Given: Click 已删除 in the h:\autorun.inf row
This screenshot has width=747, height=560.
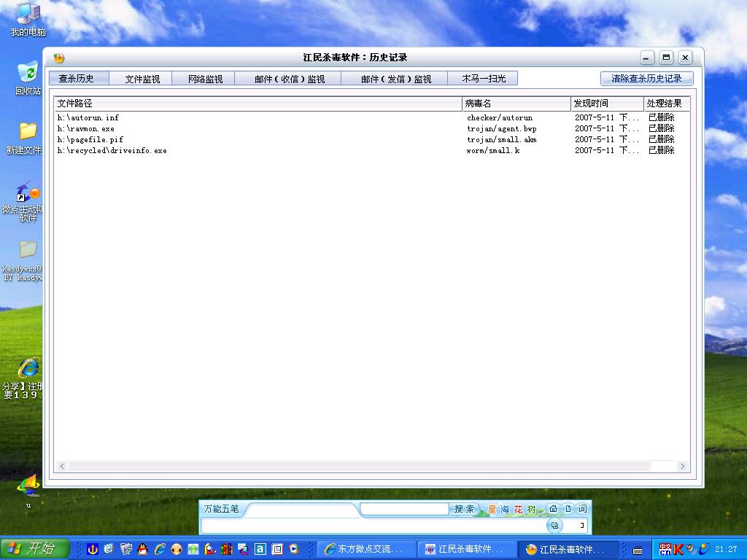Looking at the screenshot, I should coord(661,117).
